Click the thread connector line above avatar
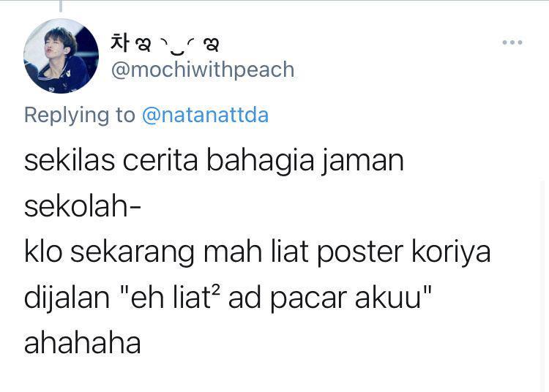The image size is (549, 392). [61, 6]
